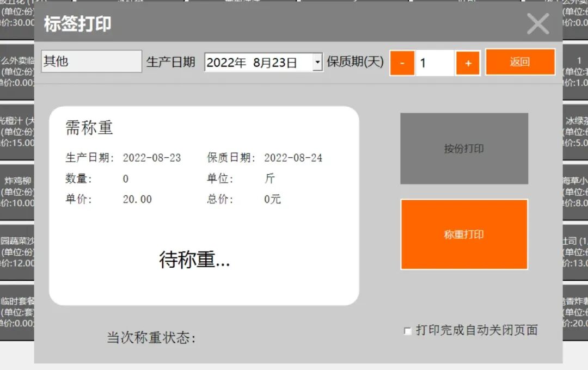Enable 打印完成自动关闭页面 checkbox
The width and height of the screenshot is (588, 370).
pyautogui.click(x=406, y=330)
